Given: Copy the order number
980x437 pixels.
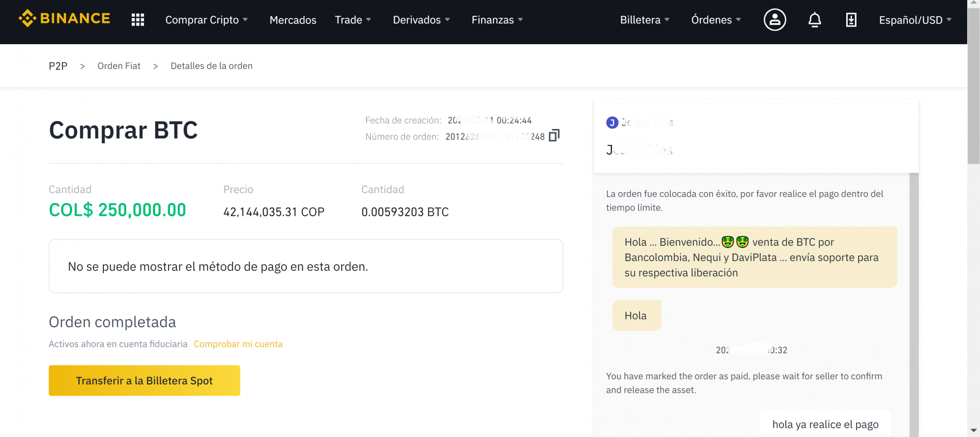Looking at the screenshot, I should (554, 135).
